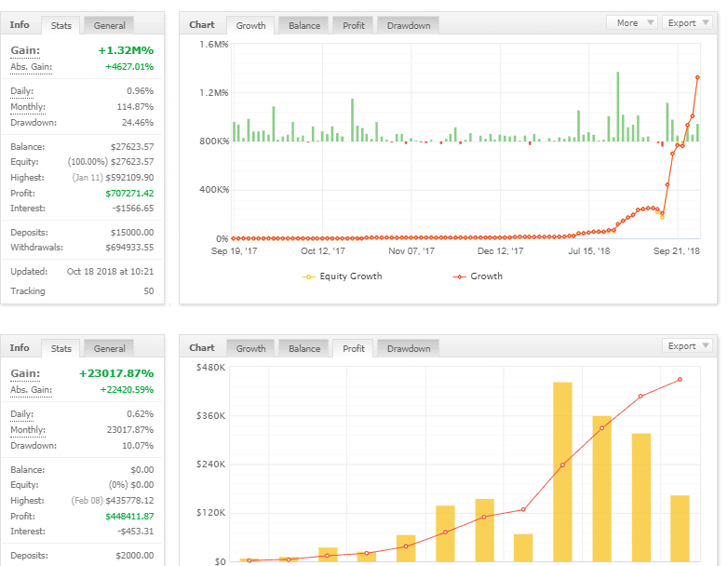Image resolution: width=728 pixels, height=566 pixels.
Task: Click the Drawdown label beside 10.07%
Action: point(34,445)
